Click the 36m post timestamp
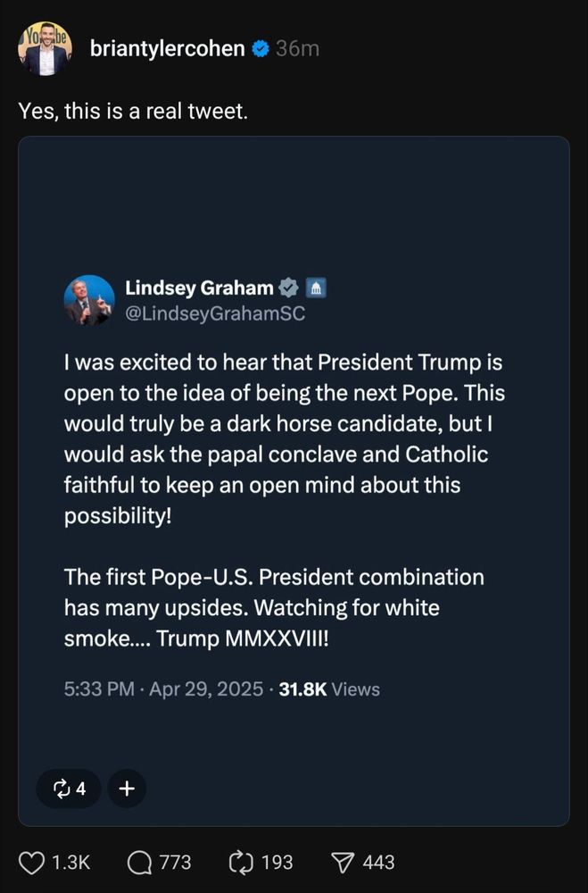 (297, 49)
